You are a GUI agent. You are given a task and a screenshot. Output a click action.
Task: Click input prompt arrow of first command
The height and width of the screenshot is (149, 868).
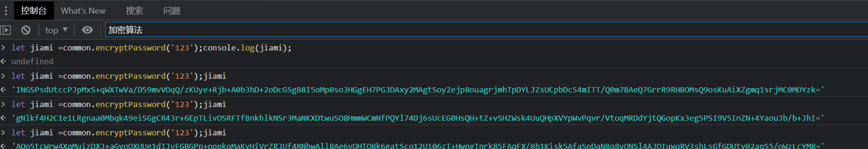pyautogui.click(x=3, y=47)
